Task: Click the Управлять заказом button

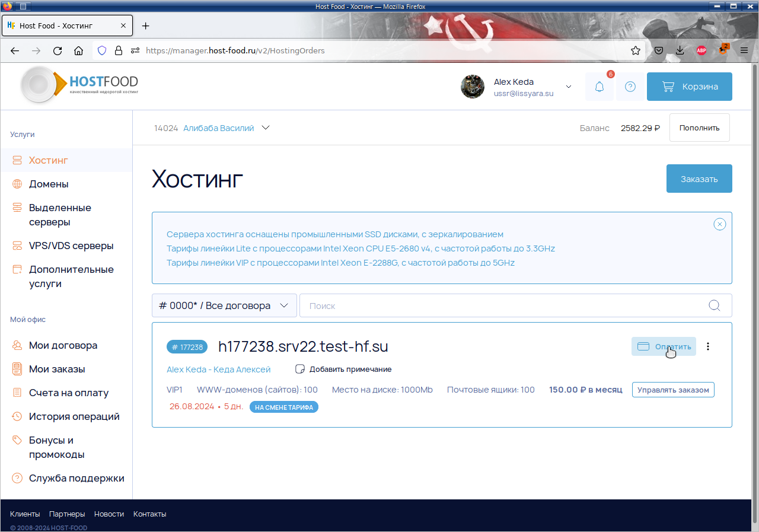Action: click(673, 390)
